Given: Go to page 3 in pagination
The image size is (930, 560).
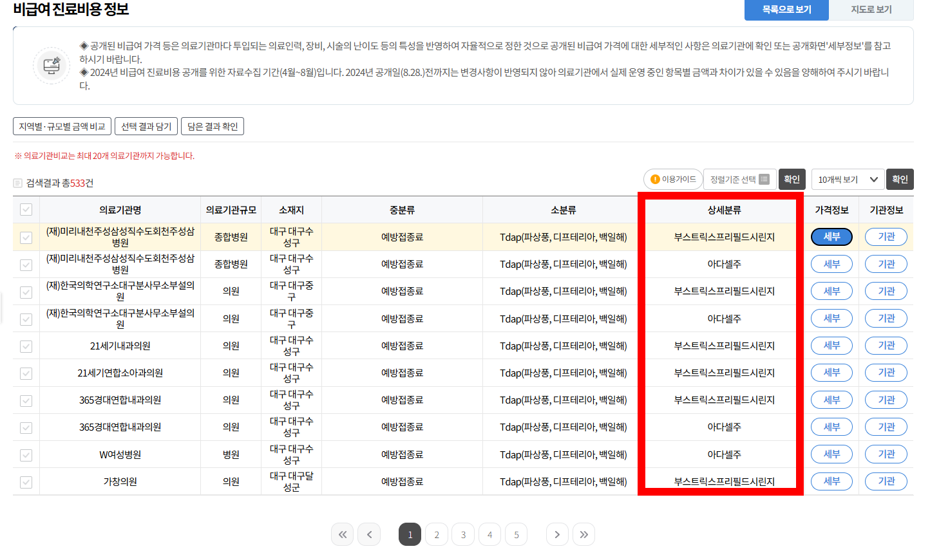Looking at the screenshot, I should (463, 534).
